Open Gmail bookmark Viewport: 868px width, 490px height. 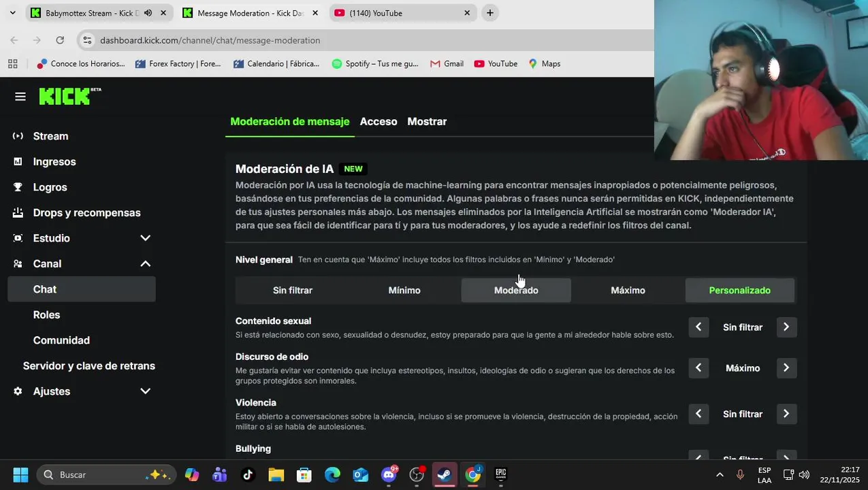(447, 63)
